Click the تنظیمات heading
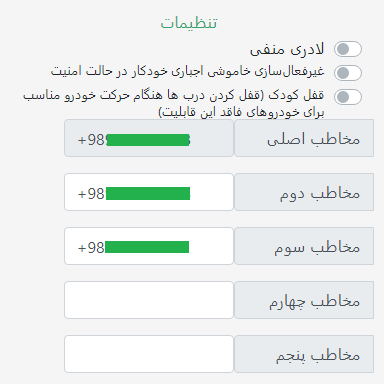This screenshot has height=384, width=384. click(189, 23)
